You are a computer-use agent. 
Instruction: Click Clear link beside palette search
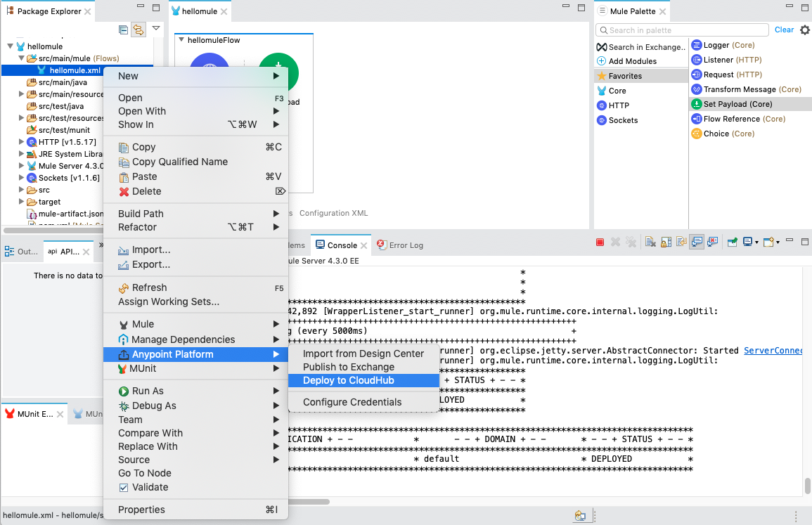[x=784, y=30]
